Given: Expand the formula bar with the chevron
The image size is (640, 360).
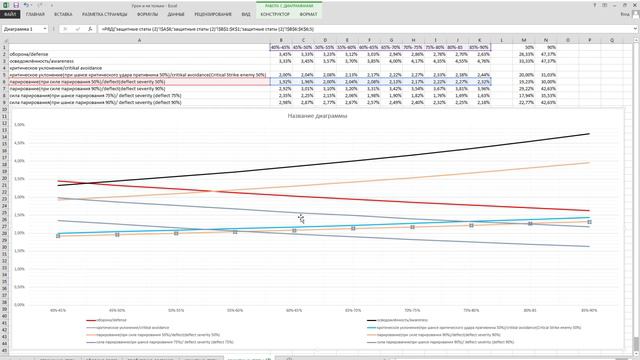Looking at the screenshot, I should (x=636, y=29).
